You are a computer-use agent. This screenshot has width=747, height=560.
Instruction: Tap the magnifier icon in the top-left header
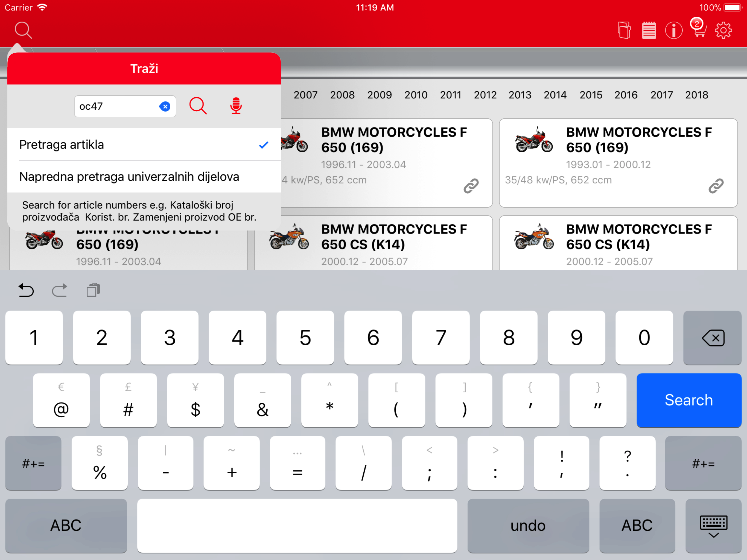coord(23,30)
